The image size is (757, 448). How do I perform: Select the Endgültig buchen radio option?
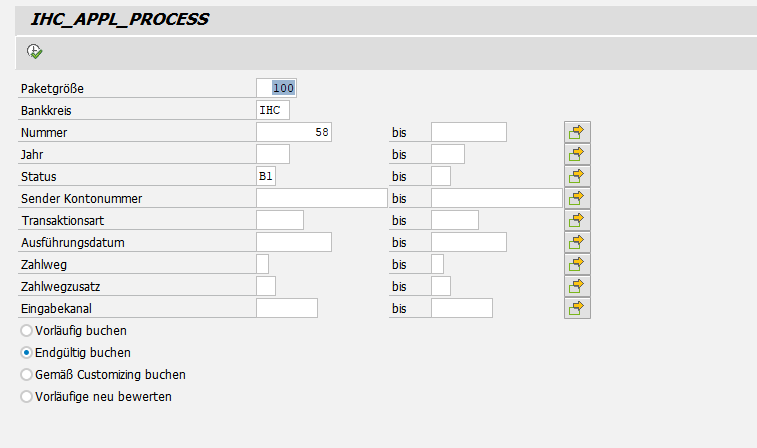pos(27,352)
